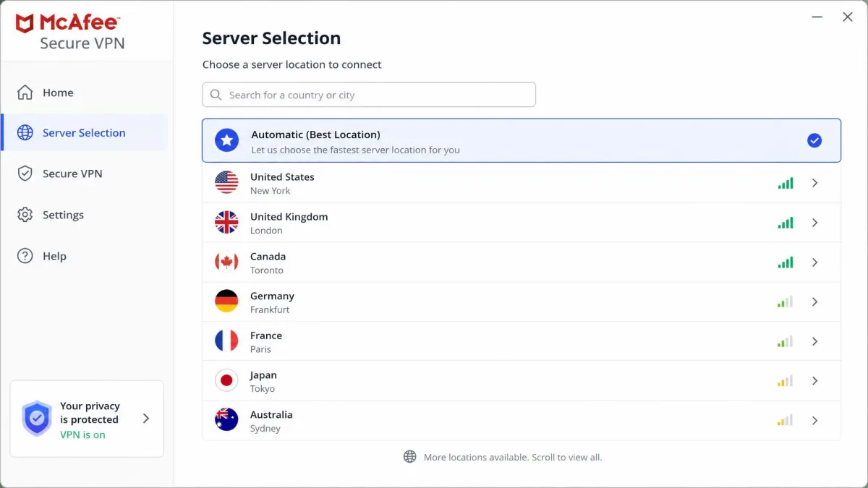Click the Australia flag icon

[x=226, y=420]
